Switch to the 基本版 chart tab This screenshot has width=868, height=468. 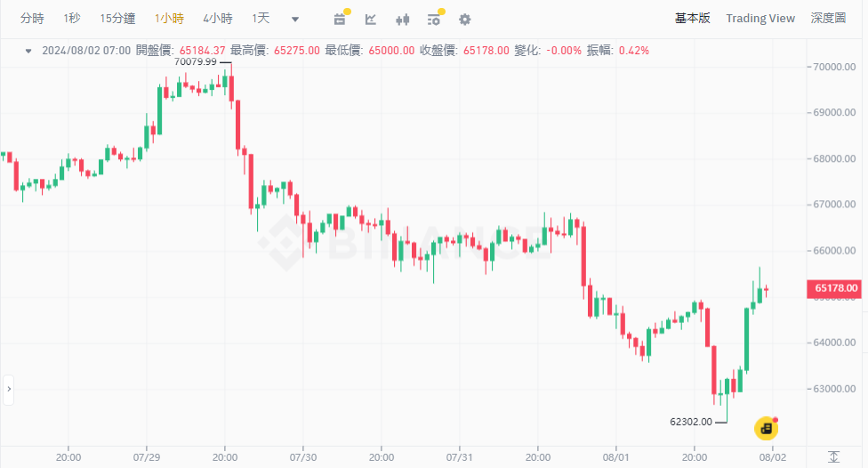point(693,18)
